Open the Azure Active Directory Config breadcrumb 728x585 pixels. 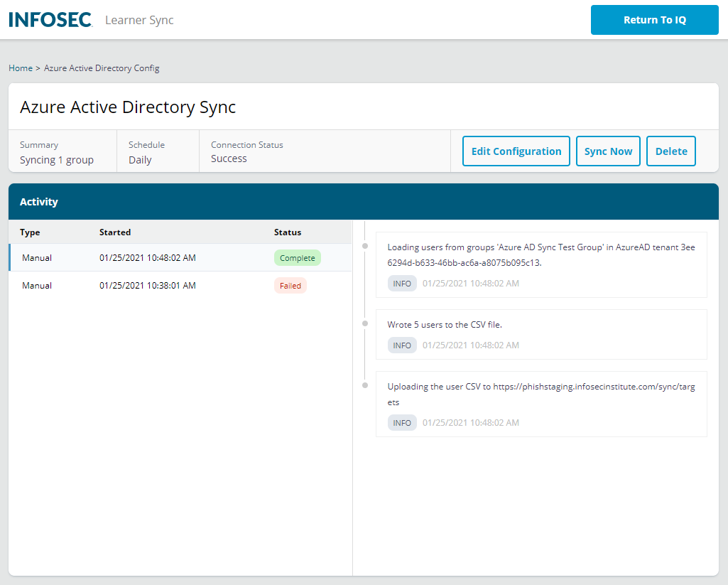(x=101, y=68)
